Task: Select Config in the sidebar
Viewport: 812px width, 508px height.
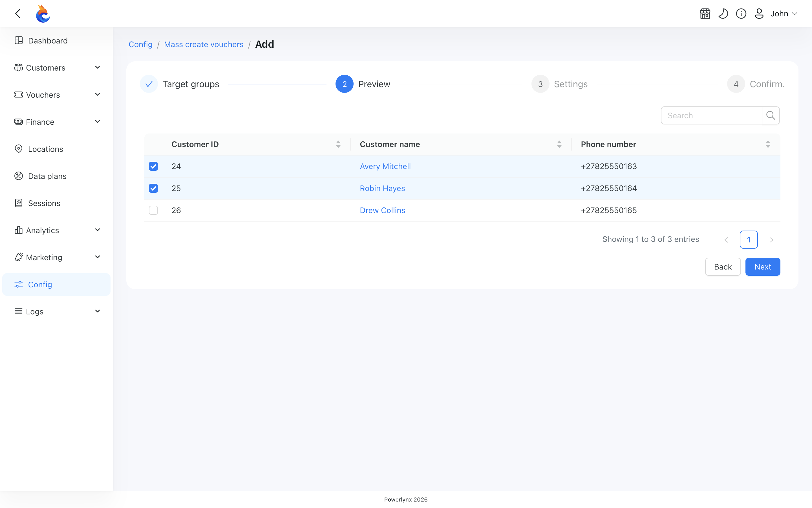Action: [56, 284]
